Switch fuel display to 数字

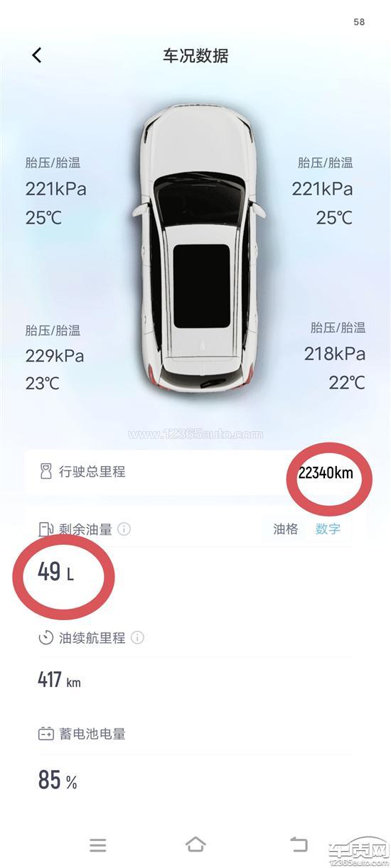328,529
